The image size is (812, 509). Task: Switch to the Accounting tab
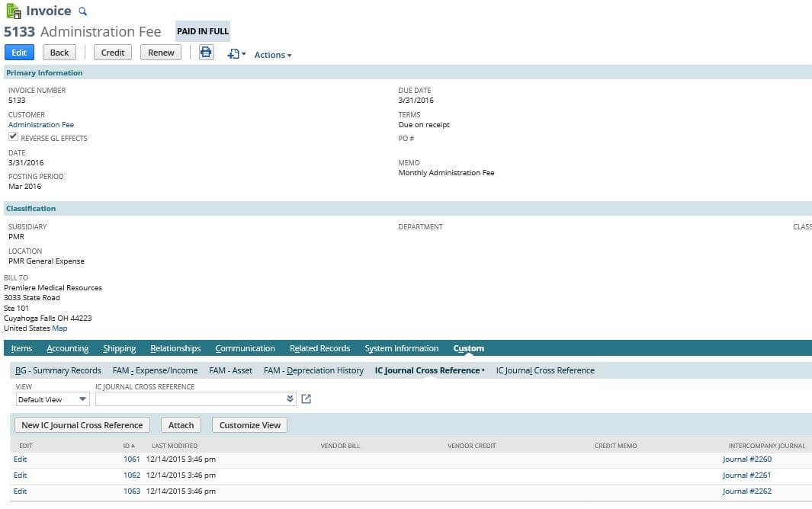click(x=67, y=349)
